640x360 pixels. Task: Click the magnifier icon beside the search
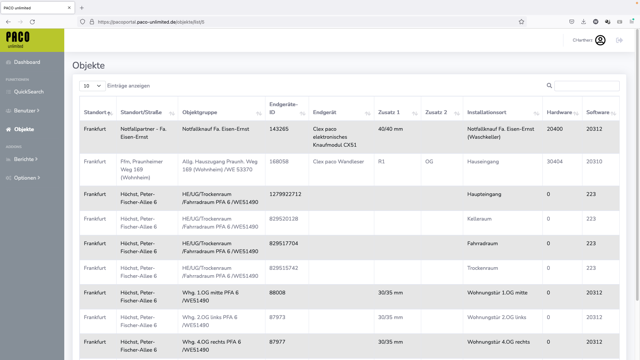point(549,86)
